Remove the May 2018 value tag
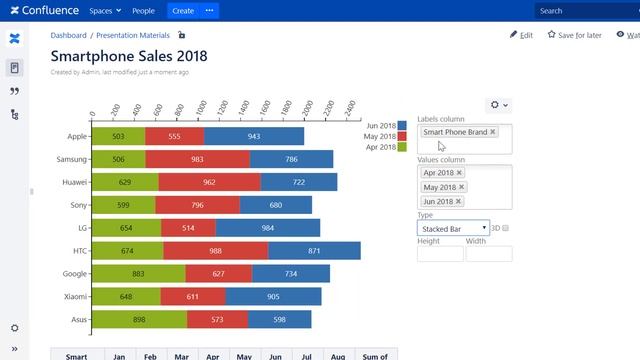This screenshot has height=360, width=640. click(462, 187)
